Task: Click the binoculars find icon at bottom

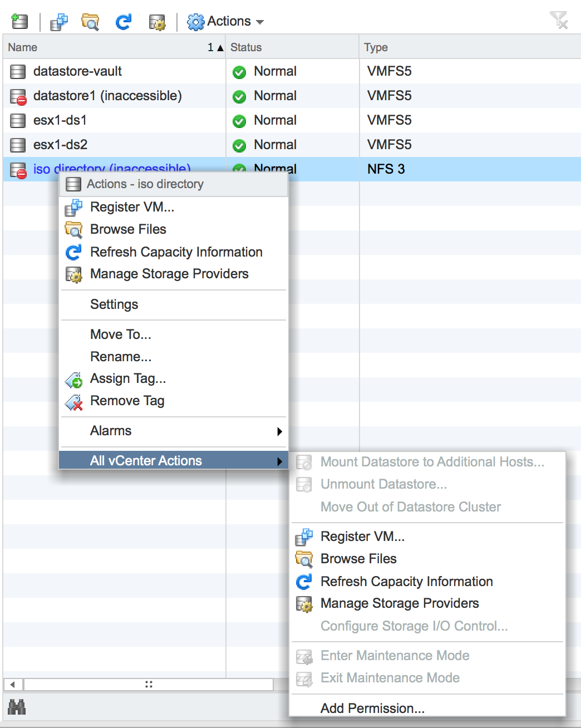Action: pyautogui.click(x=17, y=708)
